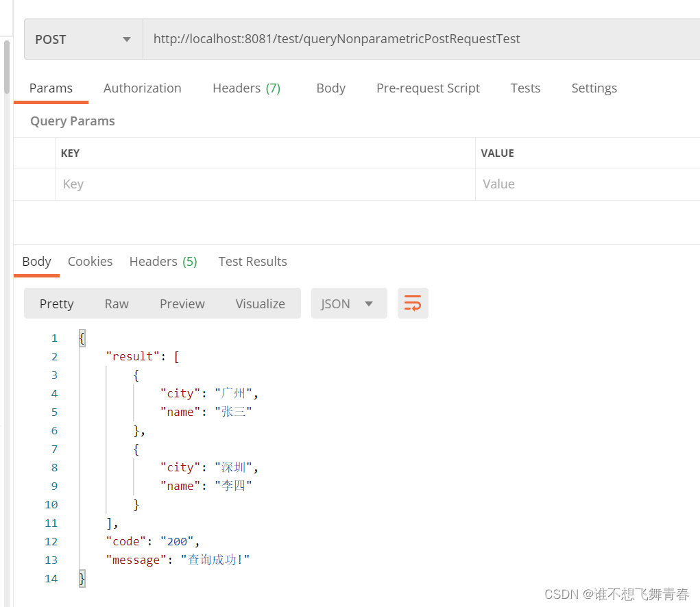Open the POST method dropdown
The width and height of the screenshot is (700, 607).
pos(84,39)
